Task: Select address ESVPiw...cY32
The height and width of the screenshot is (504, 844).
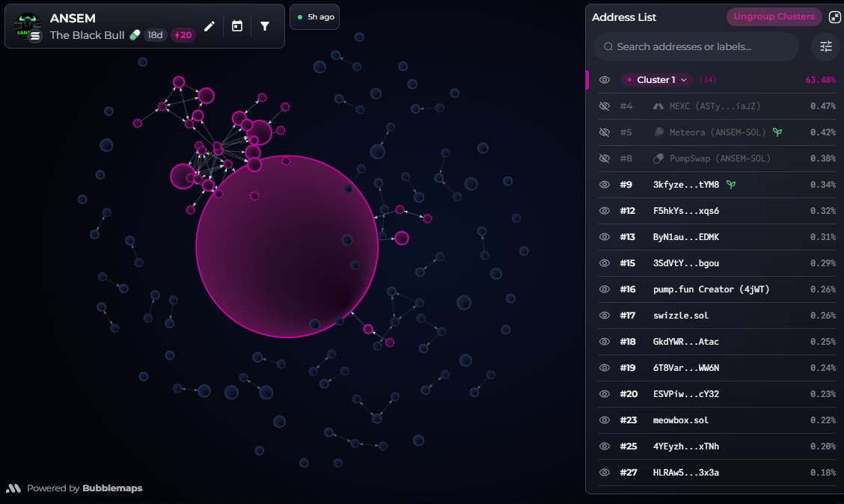Action: tap(685, 394)
